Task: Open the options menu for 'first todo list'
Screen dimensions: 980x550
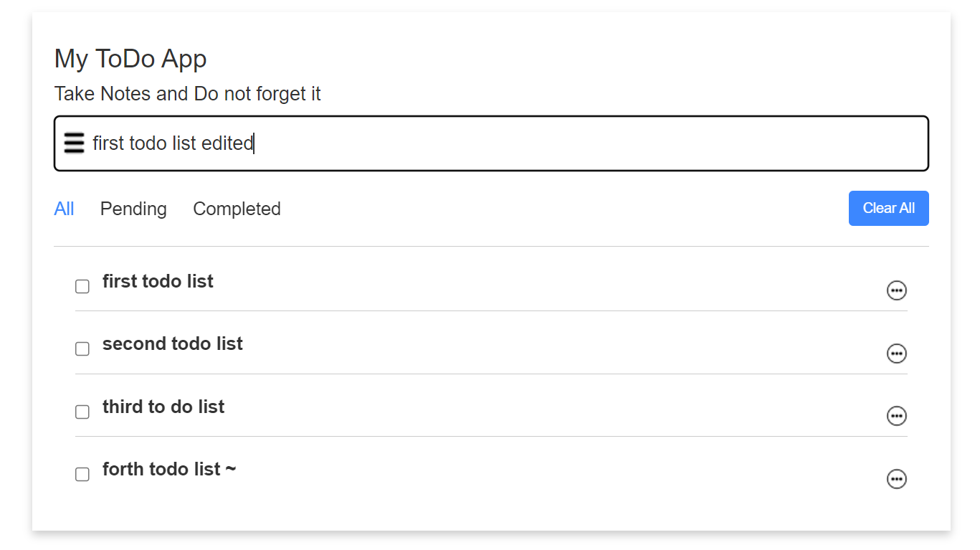Action: (x=897, y=290)
